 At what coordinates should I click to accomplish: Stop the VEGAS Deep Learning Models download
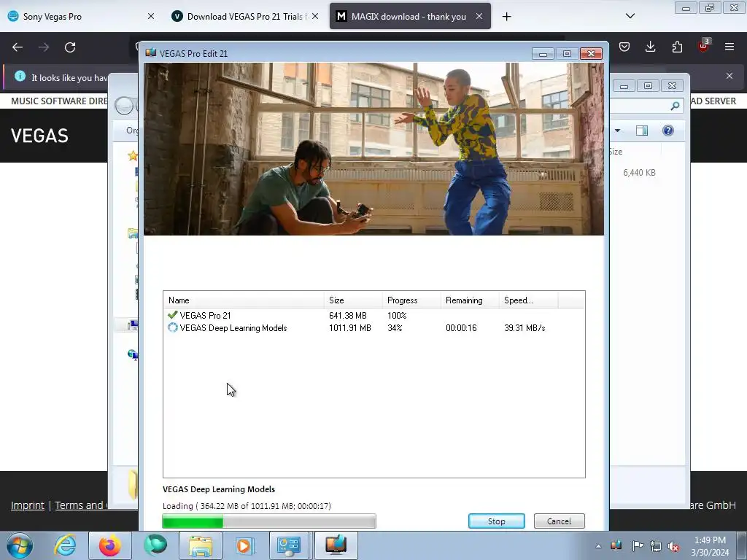496,521
